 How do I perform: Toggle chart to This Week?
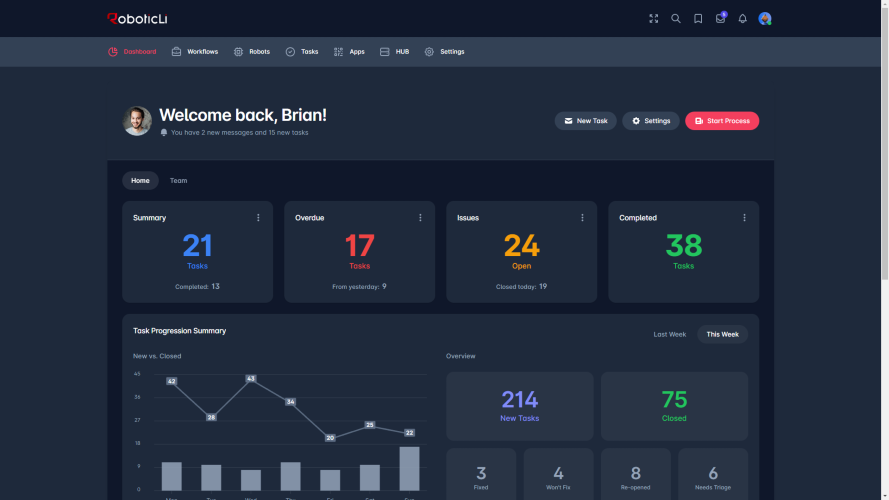coord(722,334)
